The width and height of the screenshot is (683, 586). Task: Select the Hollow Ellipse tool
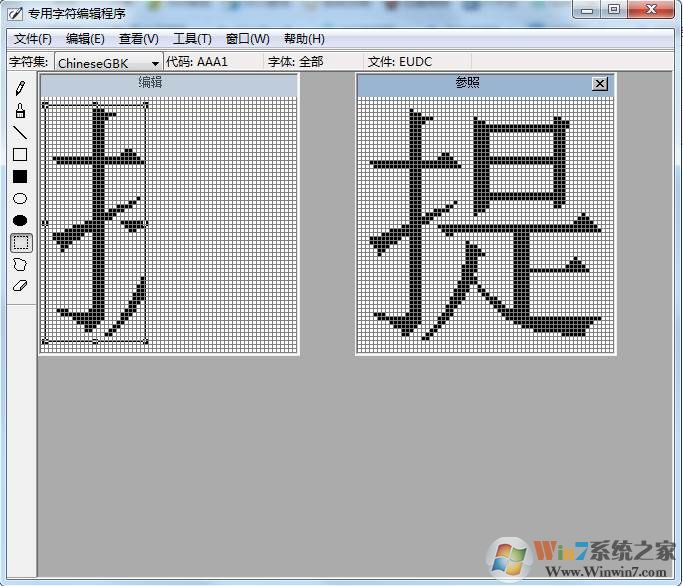20,198
